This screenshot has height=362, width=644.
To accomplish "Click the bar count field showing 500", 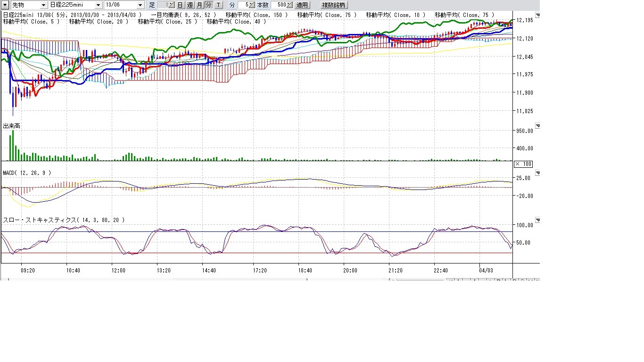I will point(279,5).
